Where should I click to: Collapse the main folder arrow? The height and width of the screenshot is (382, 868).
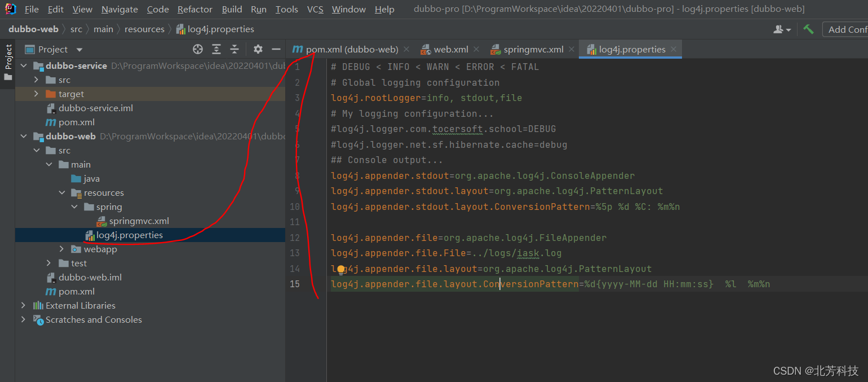pyautogui.click(x=49, y=164)
